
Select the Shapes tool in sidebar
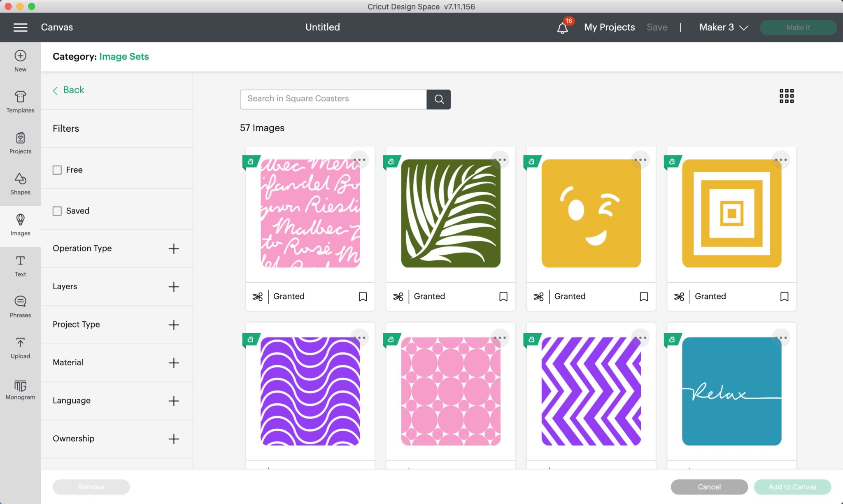20,183
